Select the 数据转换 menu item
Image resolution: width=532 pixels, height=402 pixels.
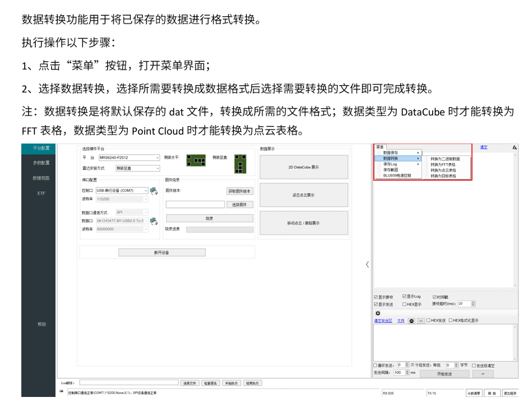[x=398, y=158]
